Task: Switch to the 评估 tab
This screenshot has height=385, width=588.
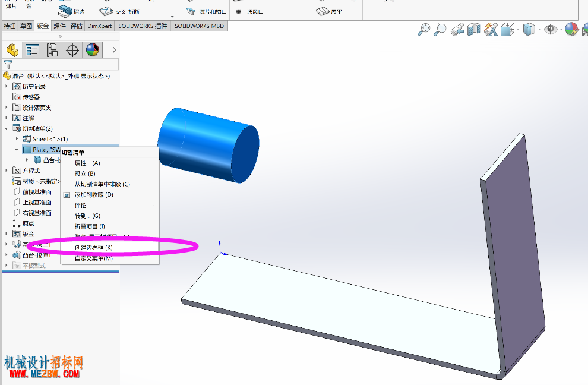Action: (x=76, y=26)
